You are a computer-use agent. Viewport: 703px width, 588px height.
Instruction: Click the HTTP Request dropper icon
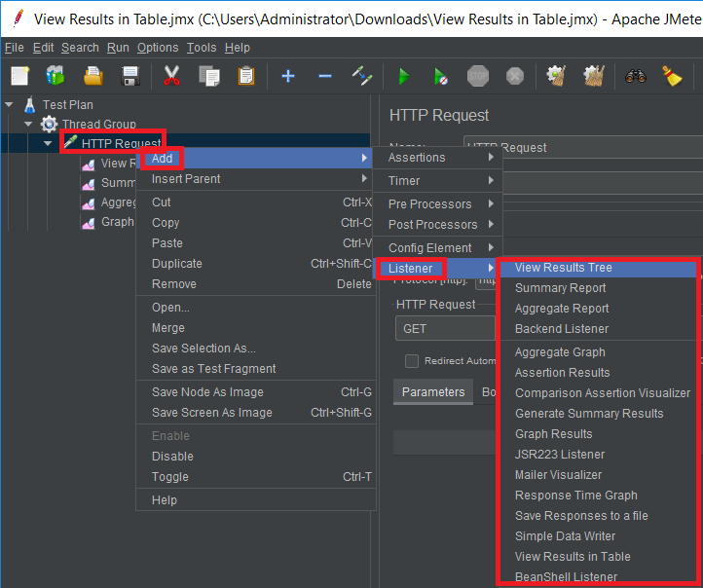coord(70,142)
